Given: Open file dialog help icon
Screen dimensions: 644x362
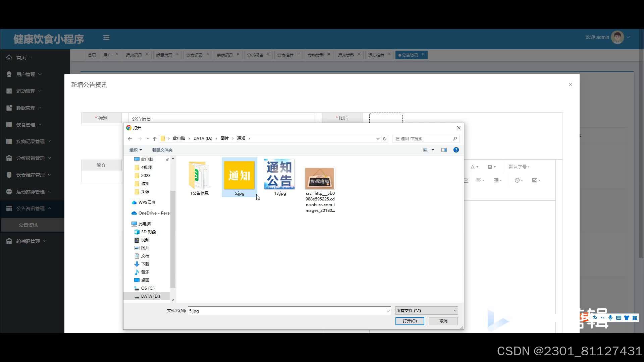Looking at the screenshot, I should coord(456,150).
